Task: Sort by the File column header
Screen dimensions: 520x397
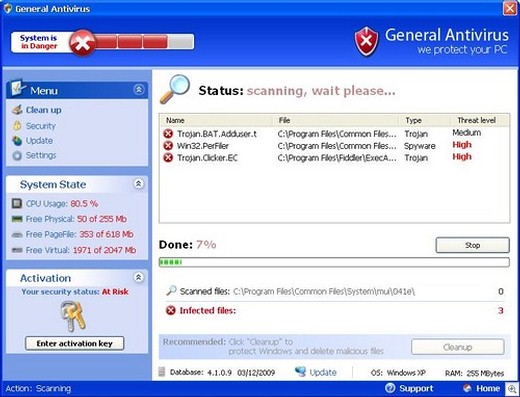Action: [336, 120]
